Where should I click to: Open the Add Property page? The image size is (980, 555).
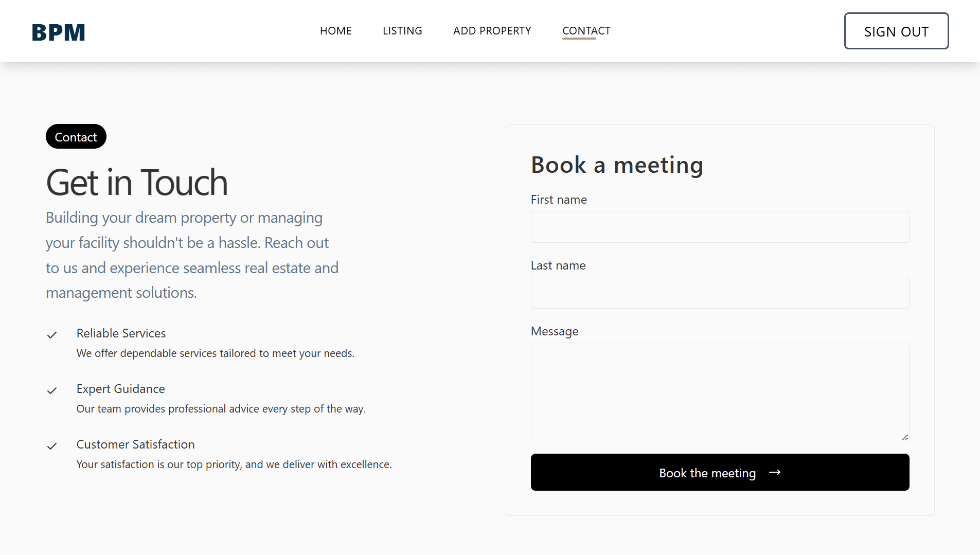click(x=492, y=31)
